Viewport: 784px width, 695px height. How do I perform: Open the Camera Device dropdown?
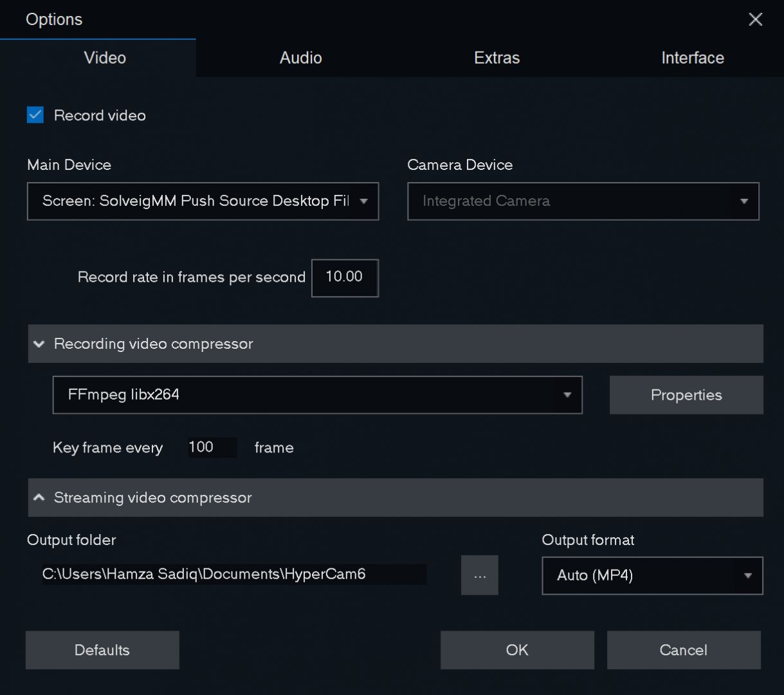pos(583,201)
